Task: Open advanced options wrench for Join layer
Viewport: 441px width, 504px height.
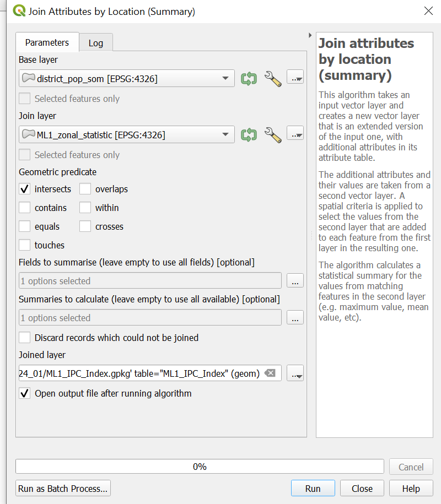Action: (x=273, y=134)
